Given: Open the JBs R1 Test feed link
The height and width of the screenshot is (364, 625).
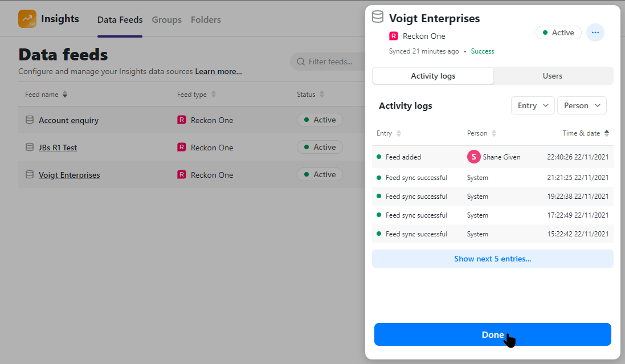Looking at the screenshot, I should click(x=58, y=148).
